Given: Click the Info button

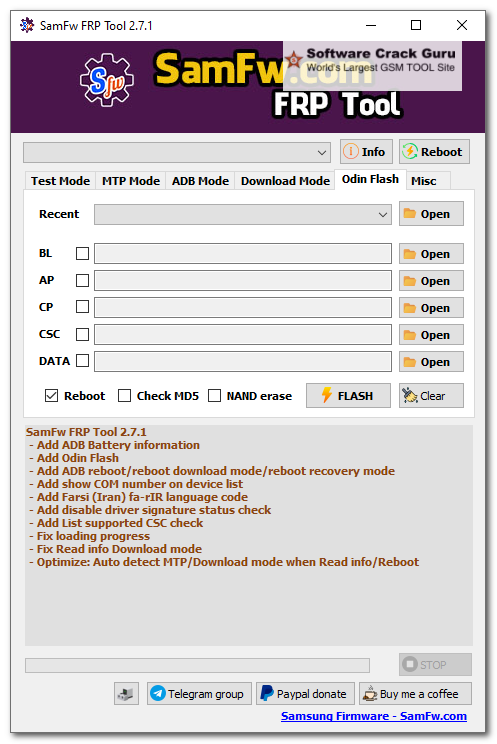Looking at the screenshot, I should point(366,152).
